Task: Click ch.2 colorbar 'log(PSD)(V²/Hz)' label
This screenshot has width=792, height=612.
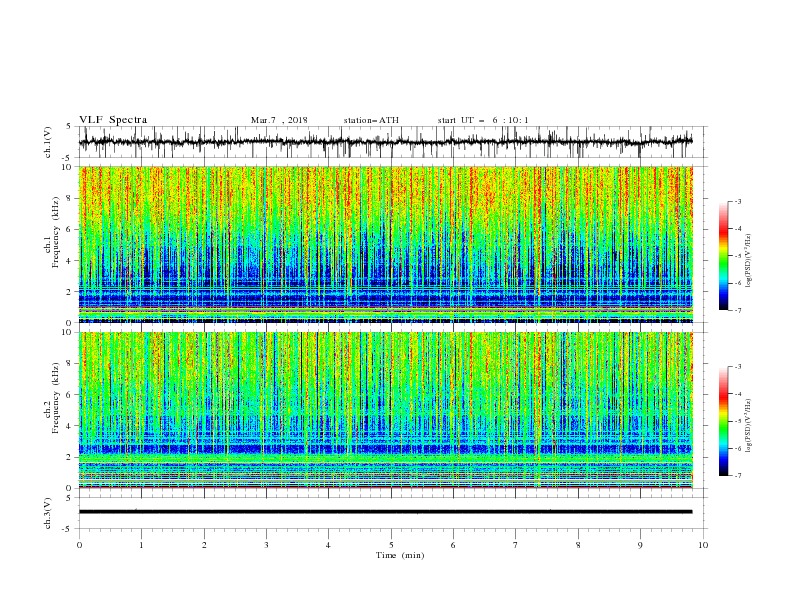Action: point(750,425)
